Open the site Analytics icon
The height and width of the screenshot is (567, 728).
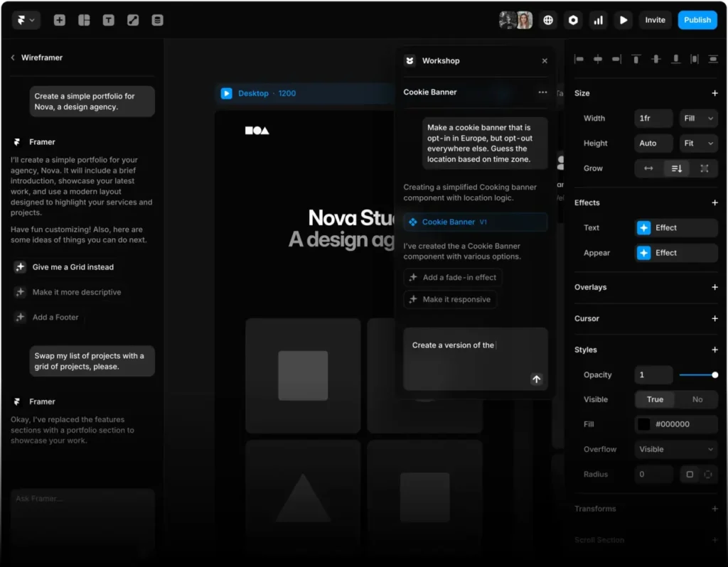coord(599,20)
